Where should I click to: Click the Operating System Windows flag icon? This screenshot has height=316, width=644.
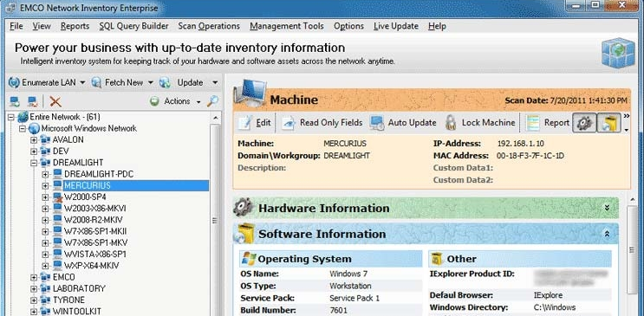point(249,259)
